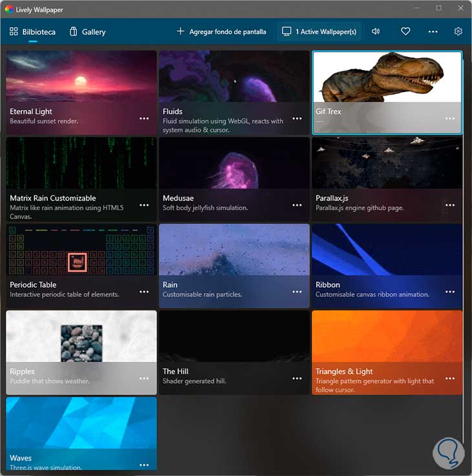Select the Rain wallpaper thumbnail
This screenshot has width=472, height=476.
(x=234, y=250)
